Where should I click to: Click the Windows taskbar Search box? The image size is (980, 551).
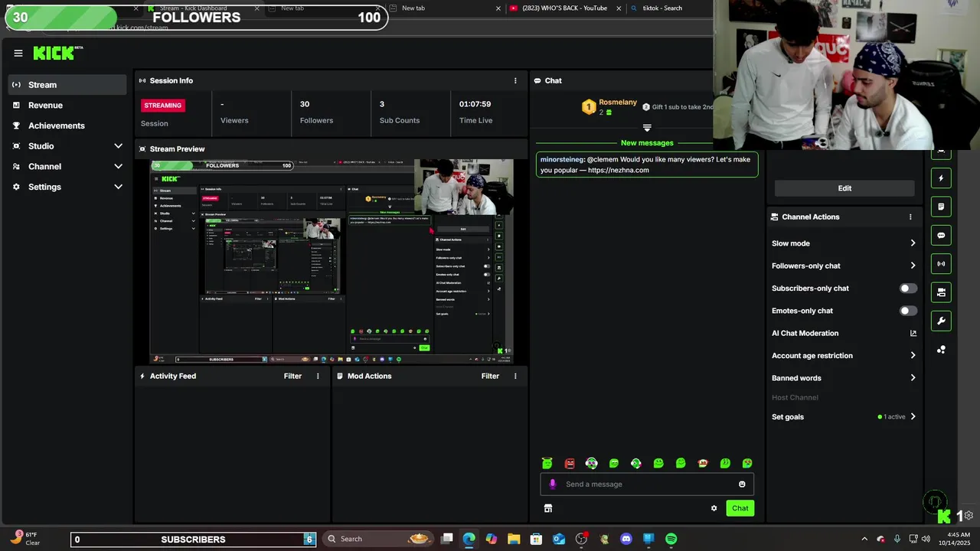(377, 539)
